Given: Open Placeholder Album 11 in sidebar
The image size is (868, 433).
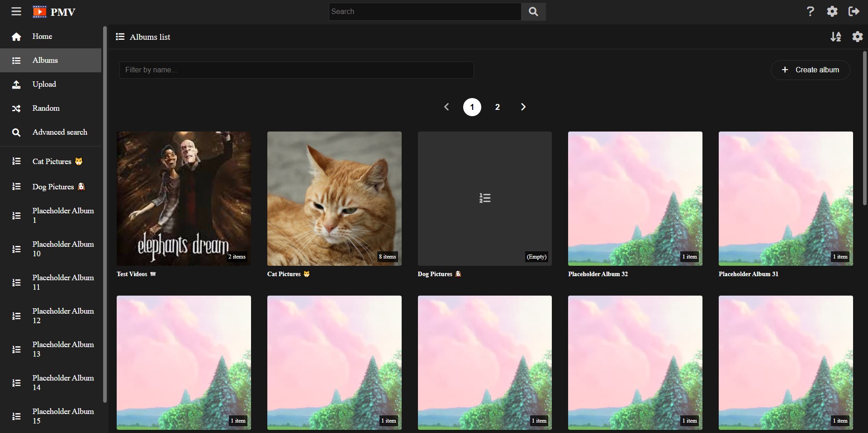Looking at the screenshot, I should [51, 282].
